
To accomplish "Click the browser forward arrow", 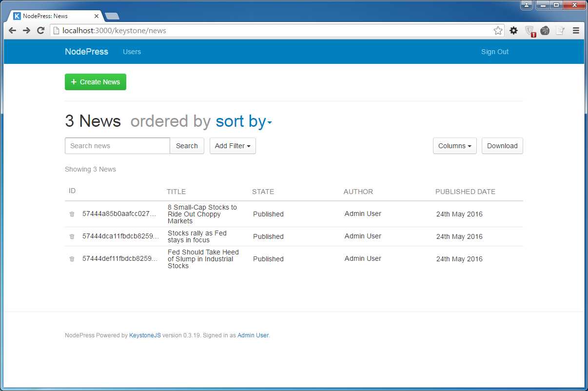I will click(27, 30).
